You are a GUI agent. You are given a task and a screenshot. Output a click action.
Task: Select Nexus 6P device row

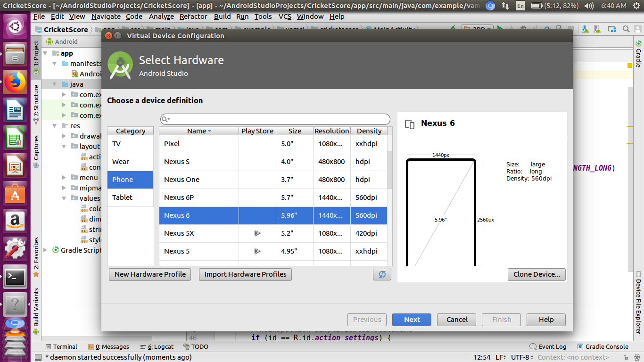(273, 197)
